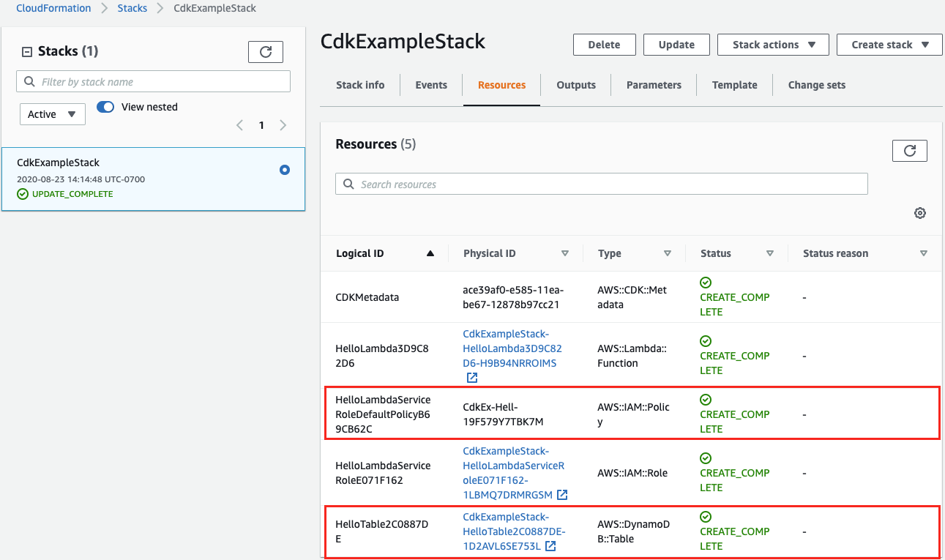945x560 pixels.
Task: Sort by Type column arrow
Action: tap(668, 253)
